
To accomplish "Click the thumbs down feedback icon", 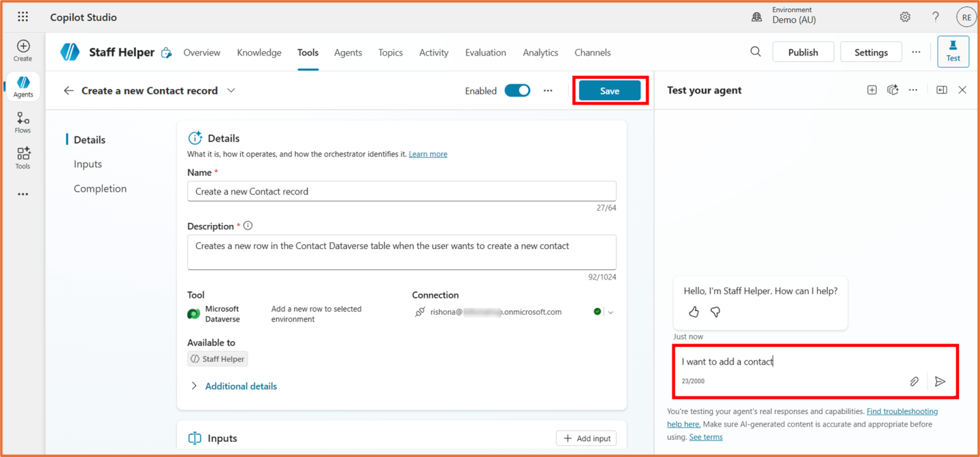I will (x=715, y=312).
